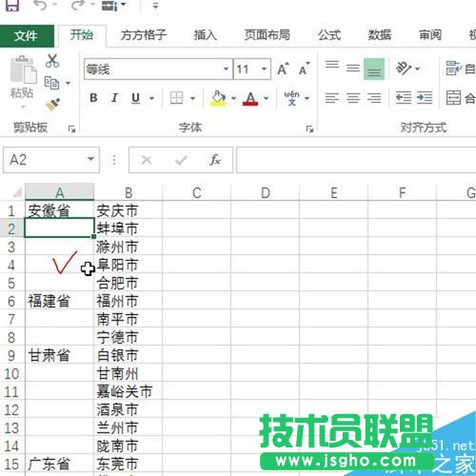This screenshot has height=476, width=476.
Task: Select the cell 甘肃省
Action: click(x=59, y=356)
